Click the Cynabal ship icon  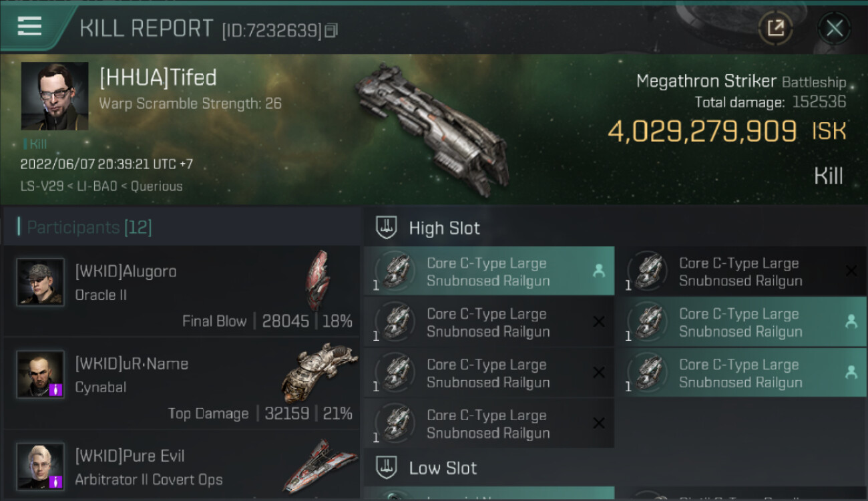(314, 373)
